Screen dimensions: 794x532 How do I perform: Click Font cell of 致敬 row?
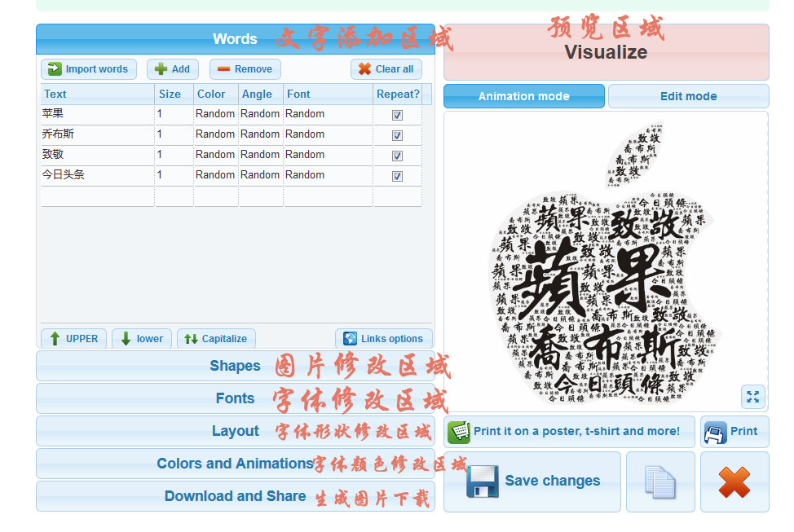tap(329, 156)
